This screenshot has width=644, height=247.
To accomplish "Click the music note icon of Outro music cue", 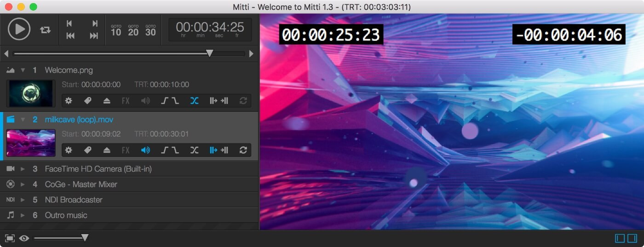I will point(11,215).
